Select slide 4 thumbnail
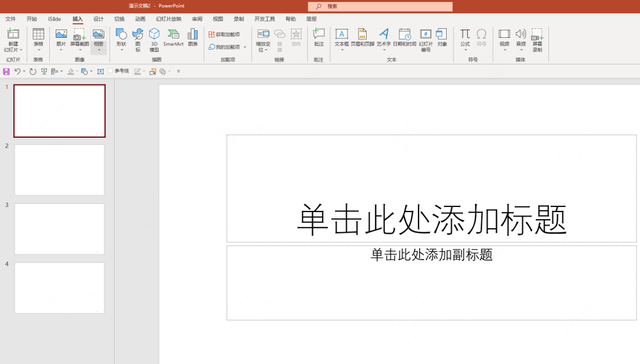Image resolution: width=640 pixels, height=364 pixels. 60,288
